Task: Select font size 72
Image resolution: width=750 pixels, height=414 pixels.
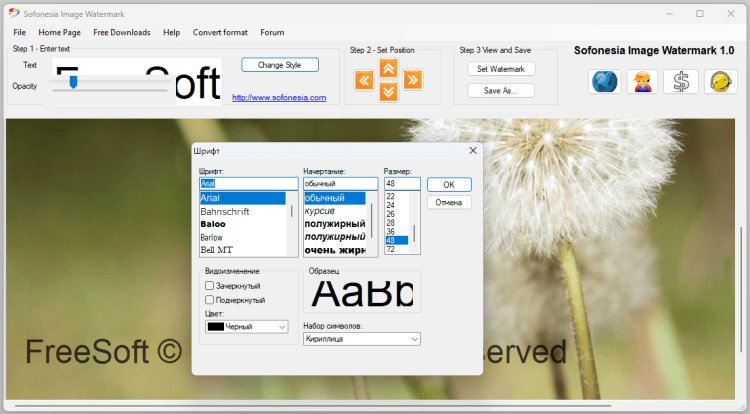Action: pos(397,249)
